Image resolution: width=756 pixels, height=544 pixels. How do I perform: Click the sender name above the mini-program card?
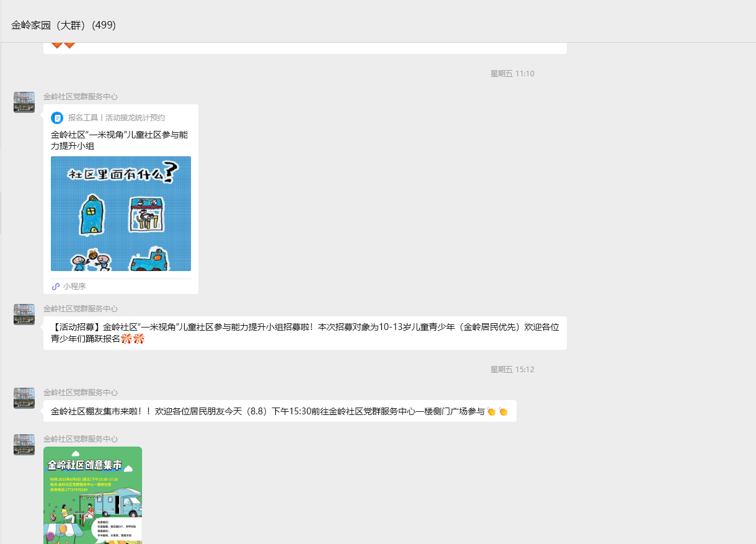coord(81,97)
